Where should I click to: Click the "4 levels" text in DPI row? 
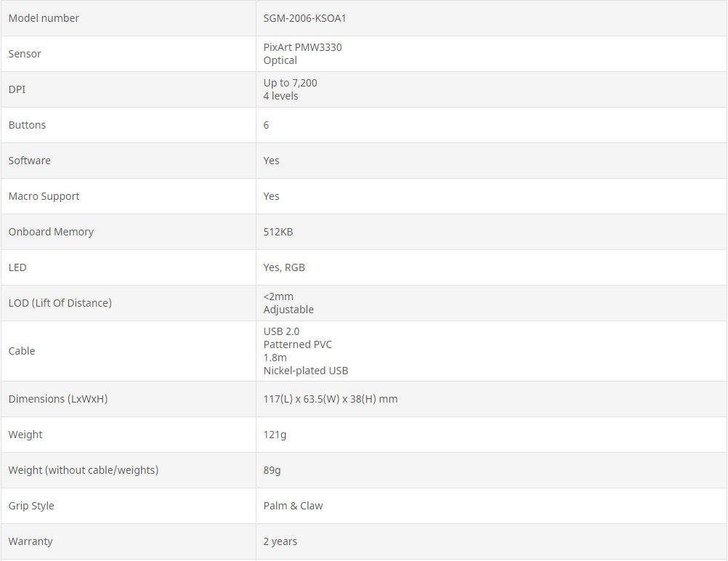point(280,96)
